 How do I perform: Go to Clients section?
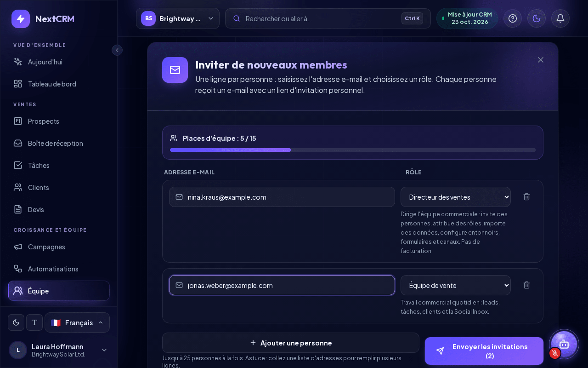click(x=59, y=187)
